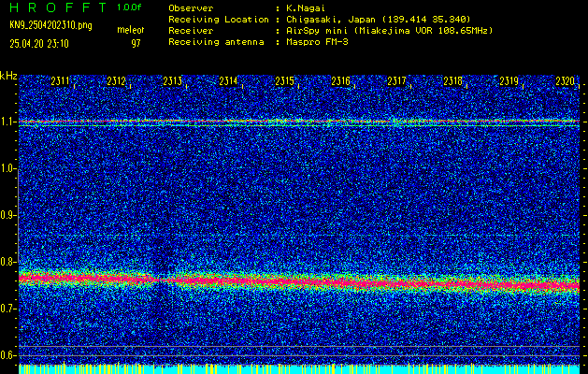Screen dimensions: 588x374
Task: Click the HROFFT title text
Action: point(58,7)
